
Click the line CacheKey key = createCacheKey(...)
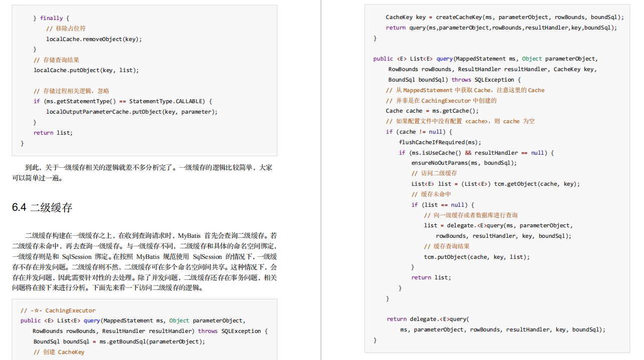click(x=505, y=17)
